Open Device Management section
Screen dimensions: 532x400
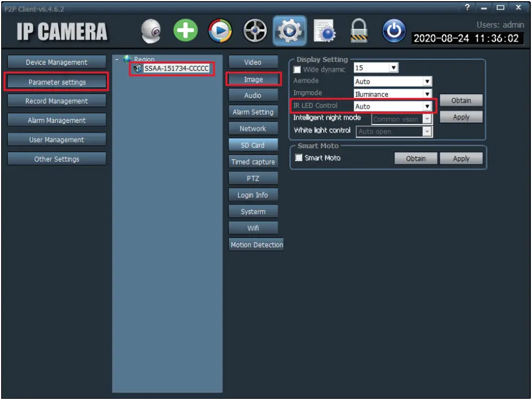tap(57, 62)
